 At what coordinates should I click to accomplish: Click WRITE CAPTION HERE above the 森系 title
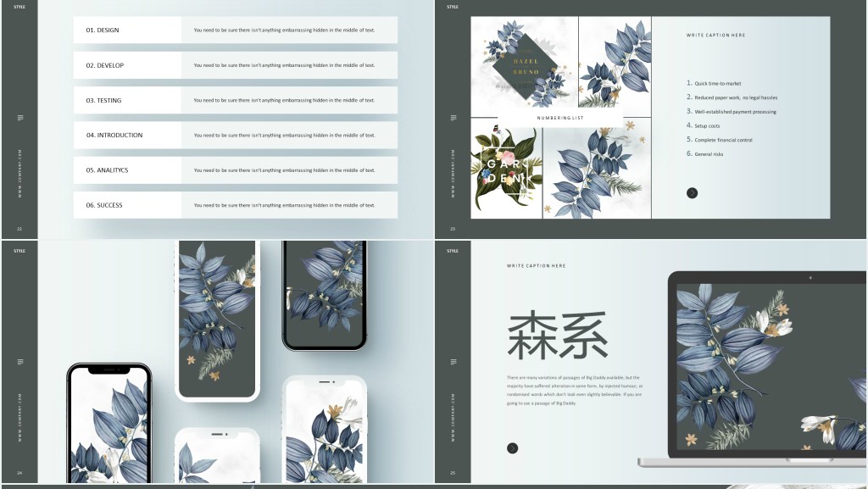tap(537, 265)
